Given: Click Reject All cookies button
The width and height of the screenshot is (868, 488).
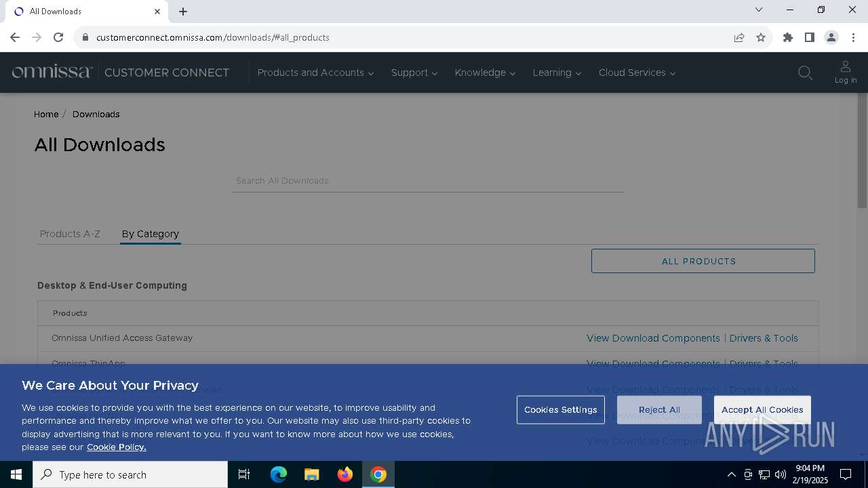Looking at the screenshot, I should pos(659,410).
